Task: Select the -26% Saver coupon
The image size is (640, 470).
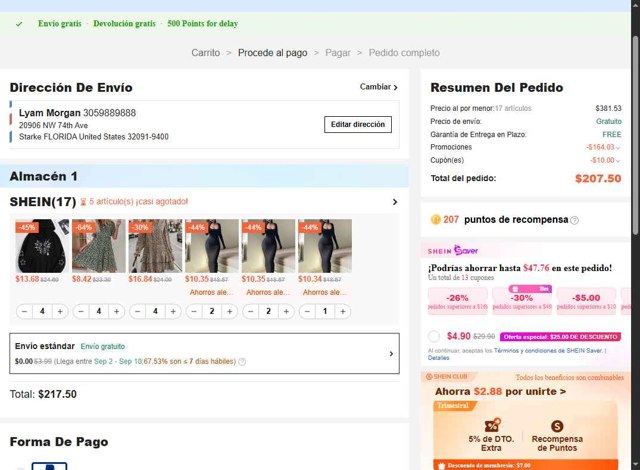Action: (458, 301)
